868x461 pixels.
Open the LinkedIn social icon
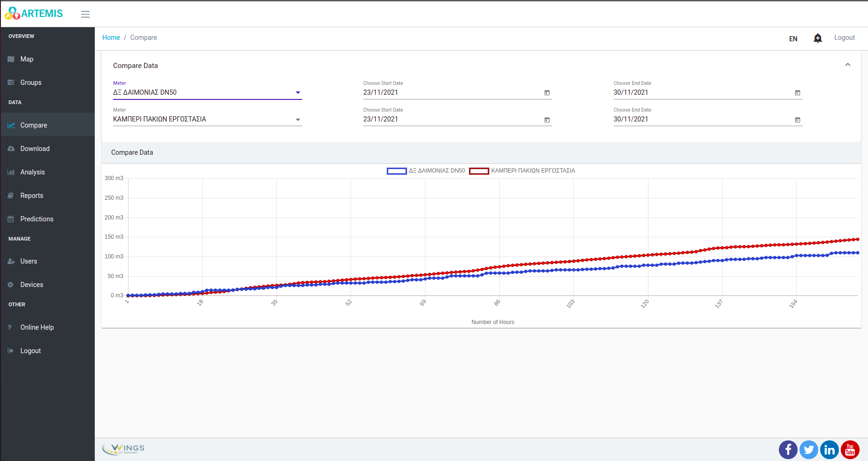click(829, 450)
